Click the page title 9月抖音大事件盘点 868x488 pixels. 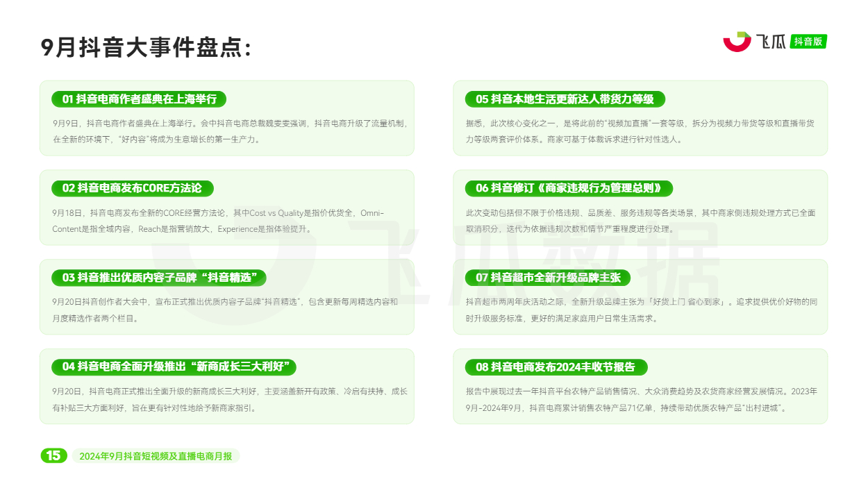(146, 47)
